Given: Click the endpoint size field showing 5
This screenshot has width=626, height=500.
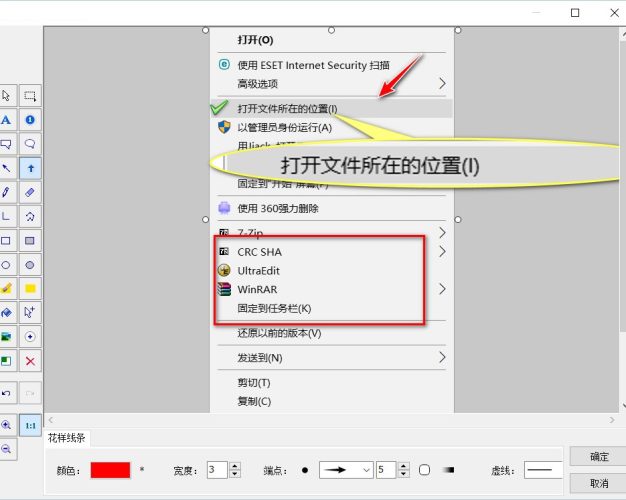Looking at the screenshot, I should 386,470.
